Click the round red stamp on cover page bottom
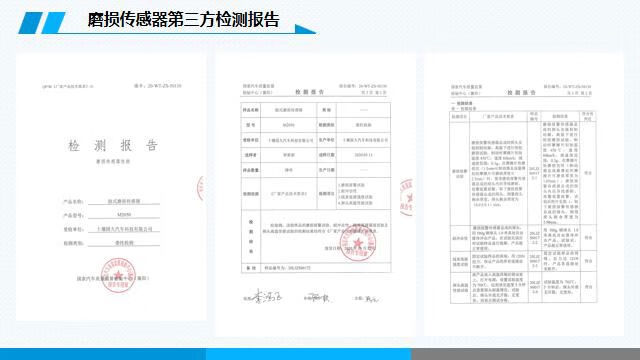This screenshot has height=360, width=640. pyautogui.click(x=118, y=275)
